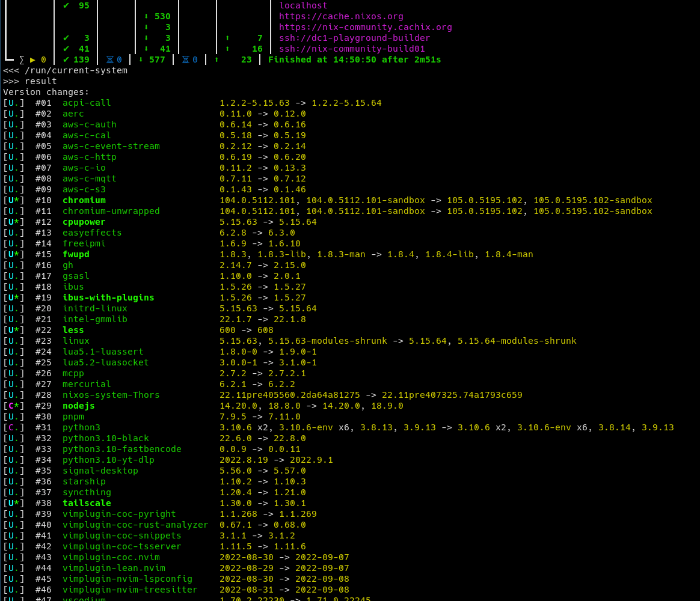Select the localhost entry in the host list
Image resolution: width=700 pixels, height=601 pixels.
303,5
